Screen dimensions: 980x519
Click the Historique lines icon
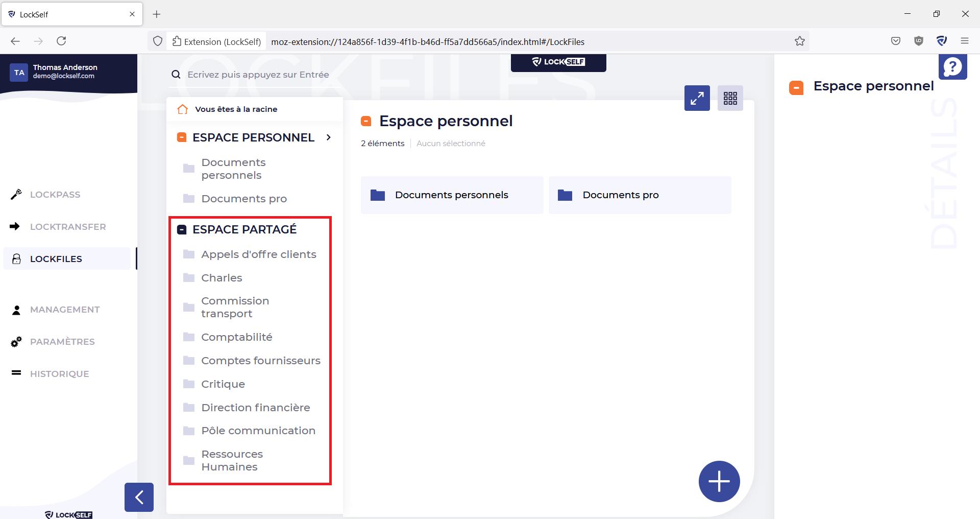point(16,373)
